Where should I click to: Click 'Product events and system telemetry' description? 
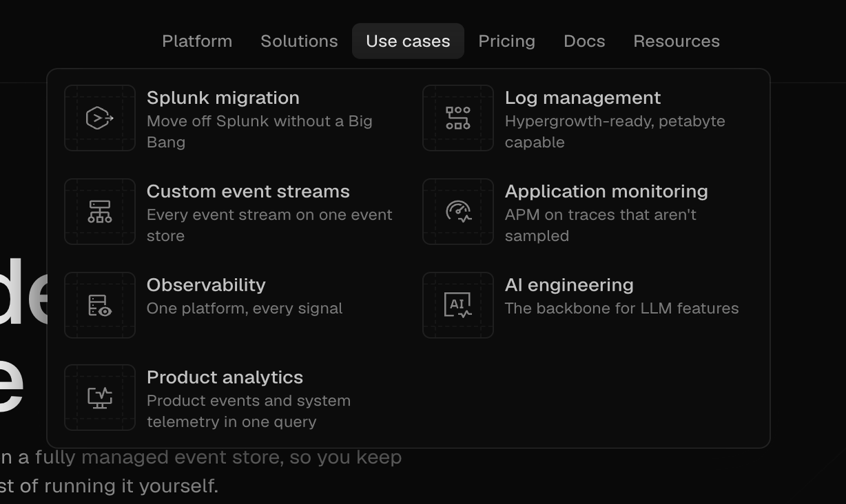click(249, 411)
